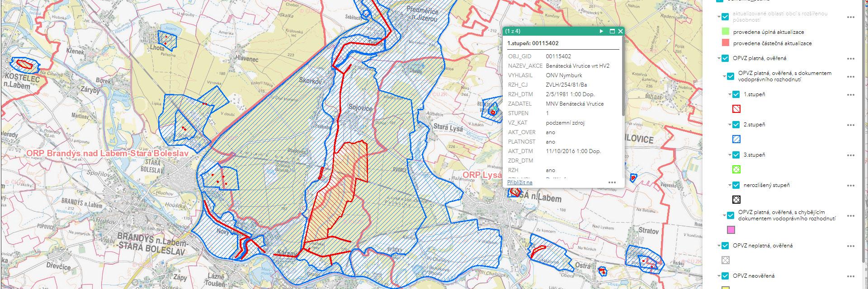This screenshot has width=868, height=289.
Task: Click value 'ZVLH/254/81/Ba' in popup
Action: pyautogui.click(x=566, y=85)
